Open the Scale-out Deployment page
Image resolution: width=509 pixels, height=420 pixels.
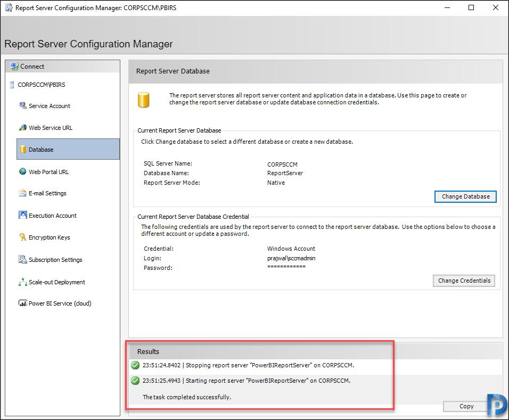coord(57,282)
